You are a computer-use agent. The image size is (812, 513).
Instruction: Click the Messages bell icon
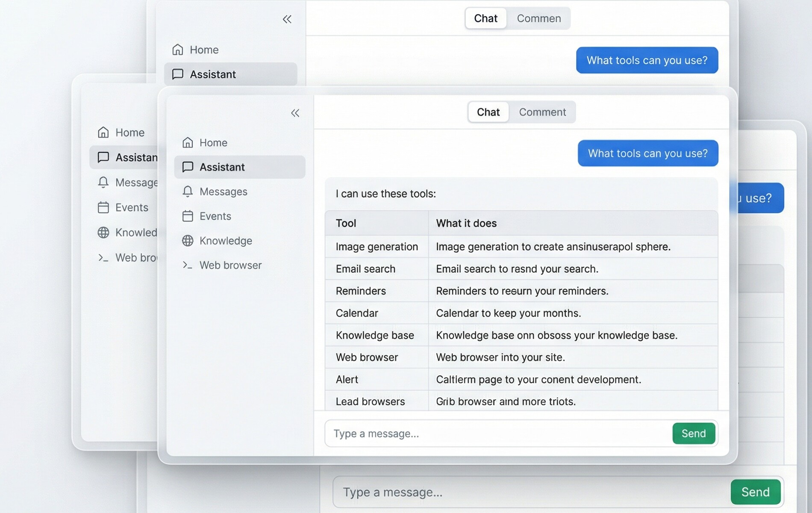pyautogui.click(x=187, y=192)
